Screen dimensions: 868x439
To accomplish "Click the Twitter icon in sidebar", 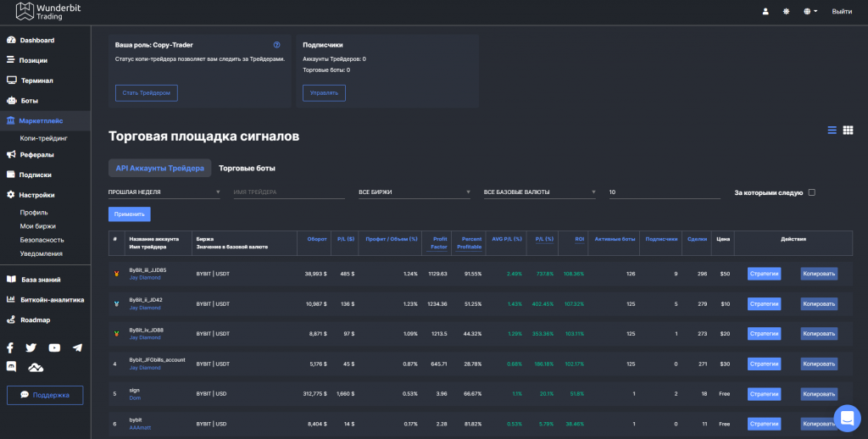I will [31, 347].
